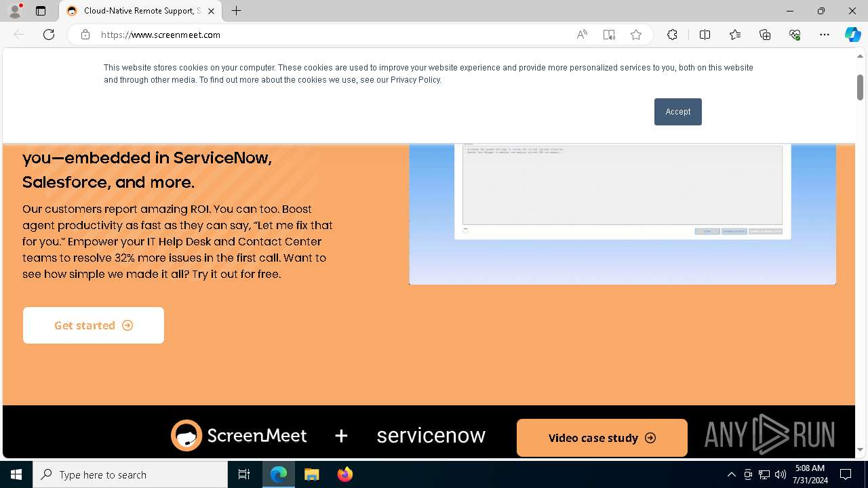Click the network tray icon

point(764,474)
